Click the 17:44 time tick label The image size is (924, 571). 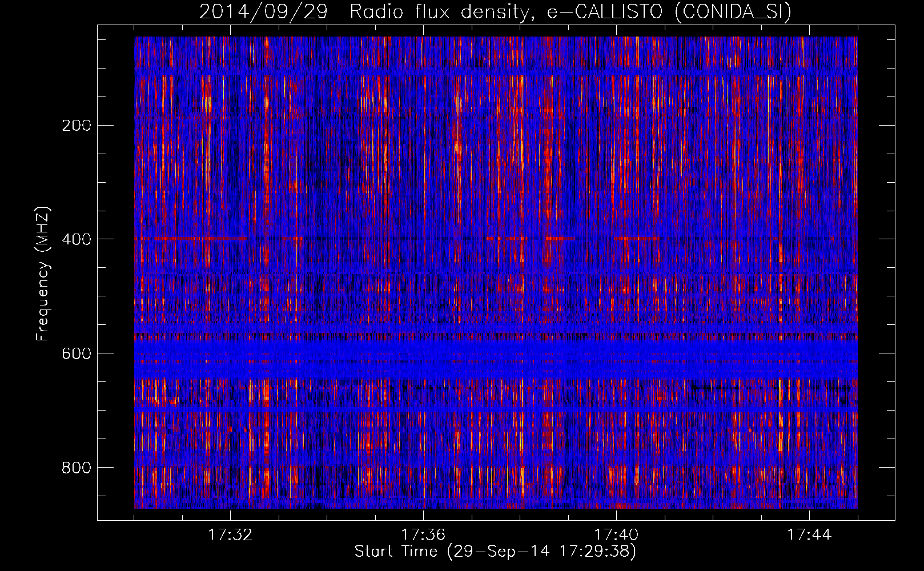coord(809,535)
